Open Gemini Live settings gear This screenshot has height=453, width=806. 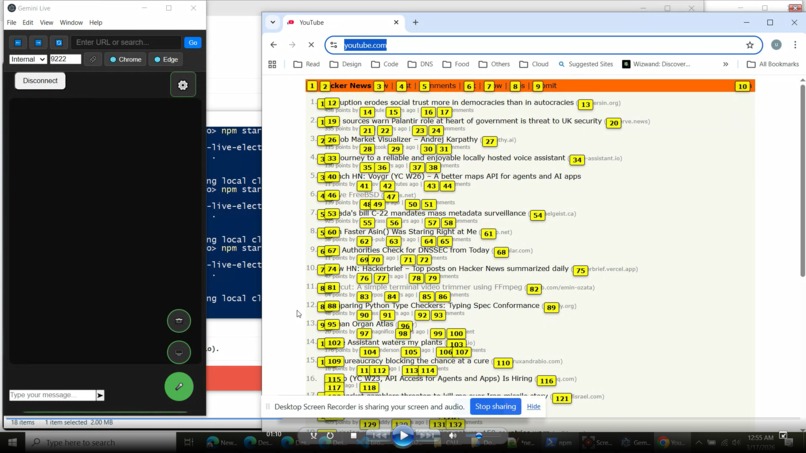(182, 85)
